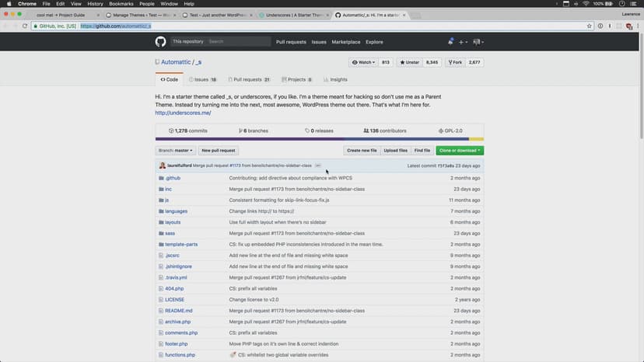Open the layouts folder
The width and height of the screenshot is (644, 362).
173,222
